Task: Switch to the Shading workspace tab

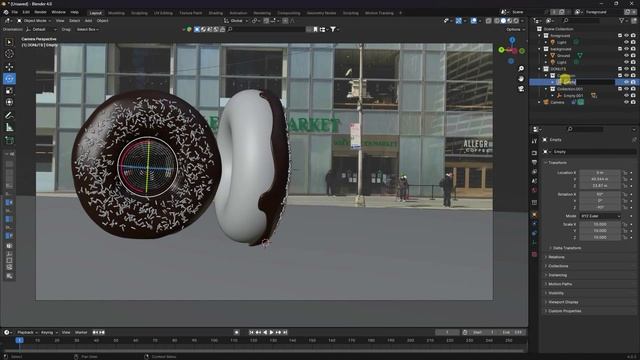Action: (216, 13)
